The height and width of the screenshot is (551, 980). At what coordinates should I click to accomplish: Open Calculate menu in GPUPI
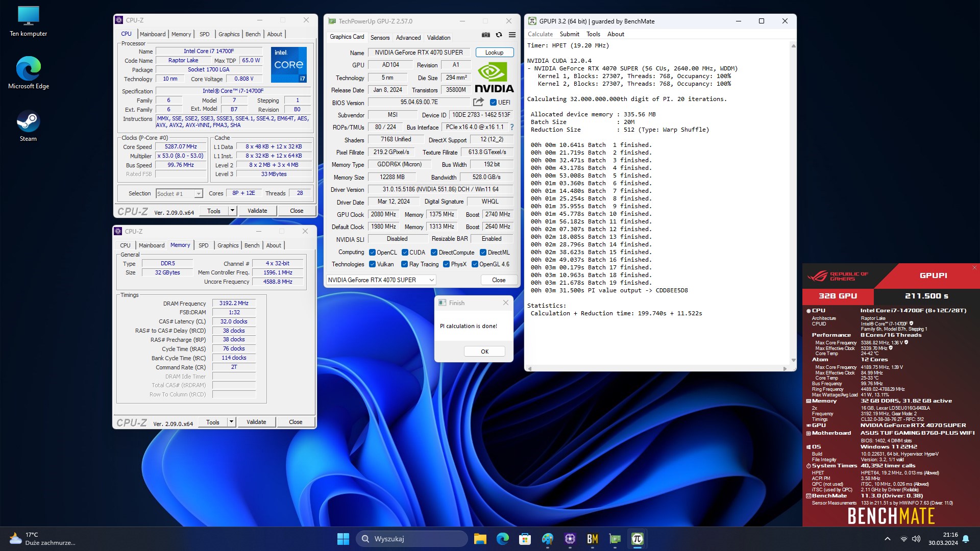click(540, 34)
